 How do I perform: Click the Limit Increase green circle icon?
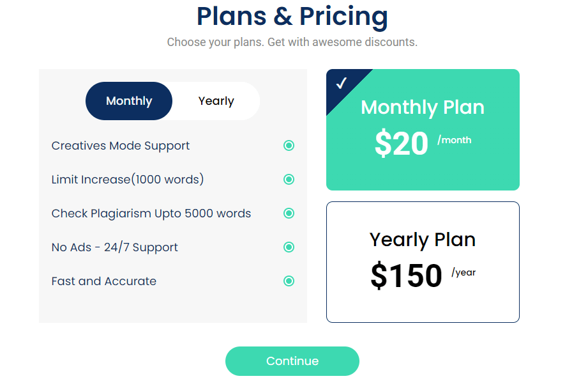tap(289, 180)
